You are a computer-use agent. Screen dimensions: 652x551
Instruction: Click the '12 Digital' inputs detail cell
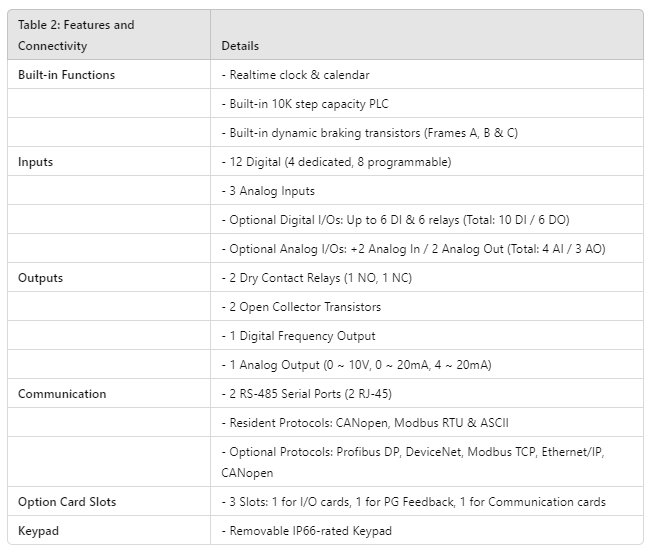tap(336, 162)
